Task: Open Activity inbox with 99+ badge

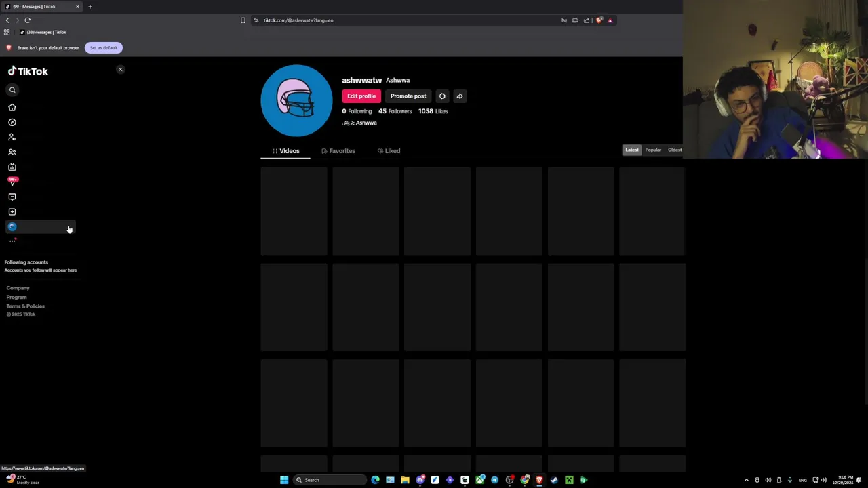Action: pos(12,182)
